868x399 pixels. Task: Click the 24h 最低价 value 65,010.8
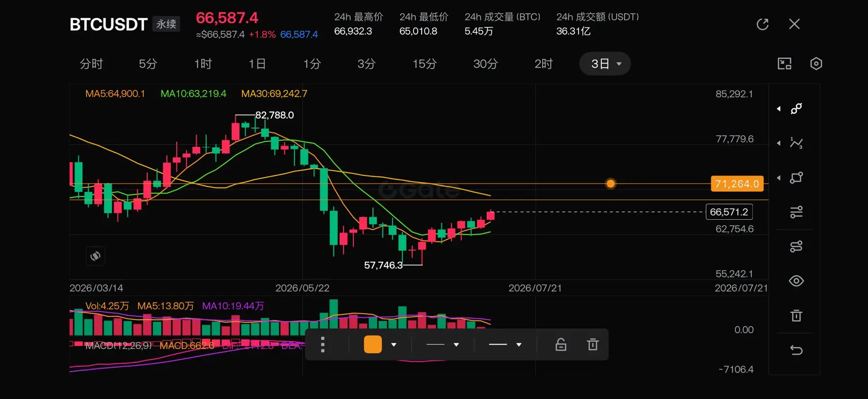418,31
